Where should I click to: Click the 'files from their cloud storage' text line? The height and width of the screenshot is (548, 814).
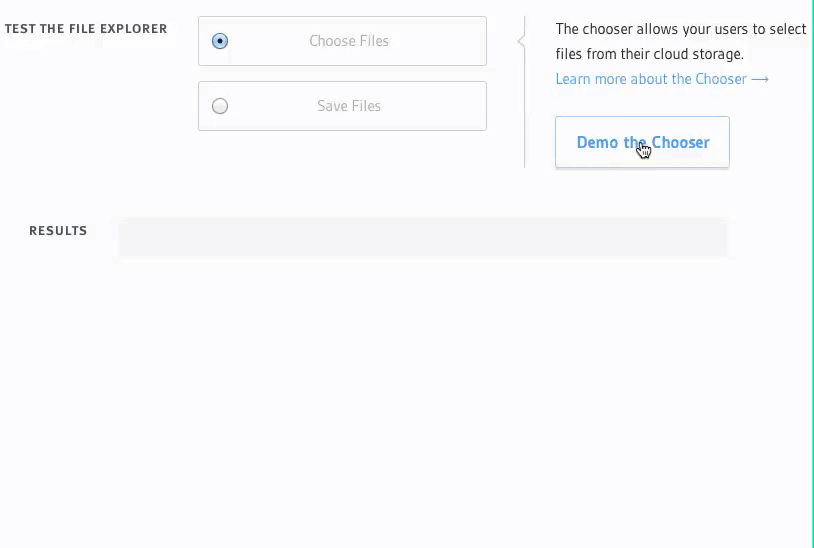click(649, 54)
